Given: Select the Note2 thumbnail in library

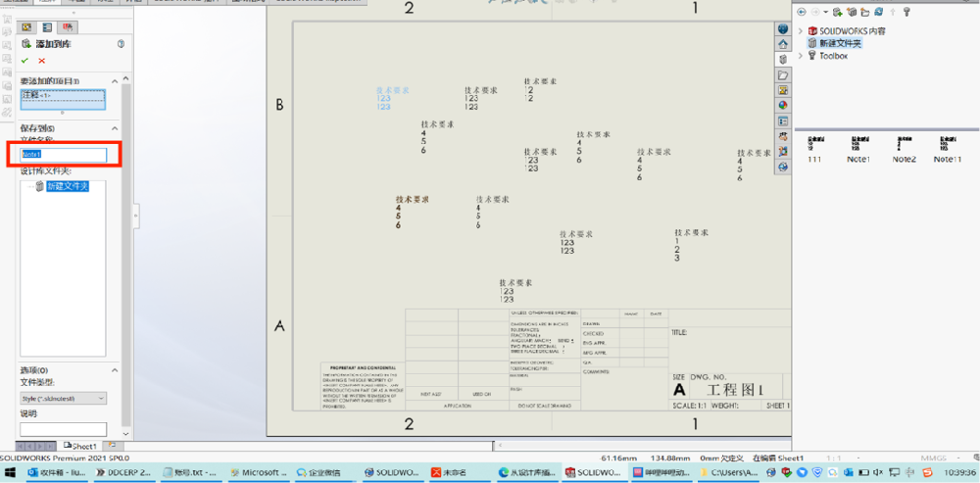Looking at the screenshot, I should pos(904,149).
